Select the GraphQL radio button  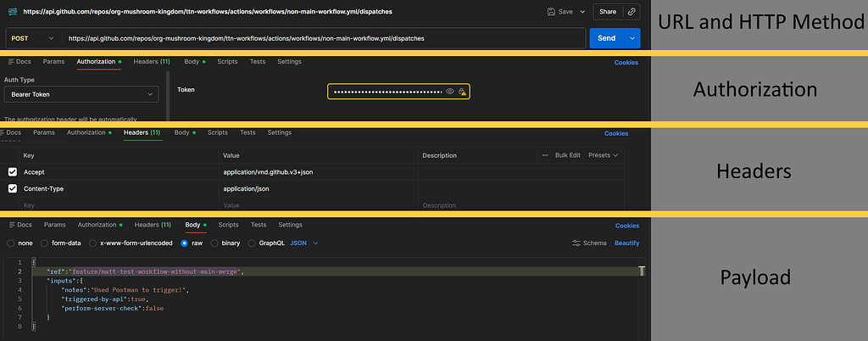pyautogui.click(x=253, y=243)
